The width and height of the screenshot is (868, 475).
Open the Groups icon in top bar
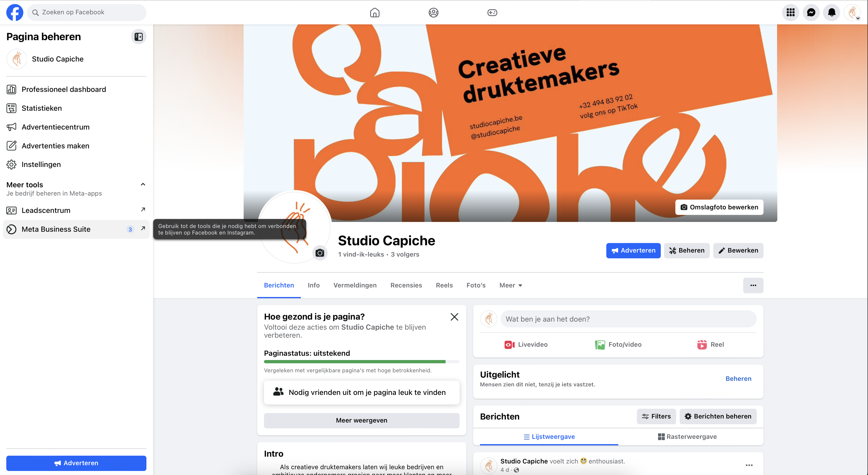tap(433, 13)
